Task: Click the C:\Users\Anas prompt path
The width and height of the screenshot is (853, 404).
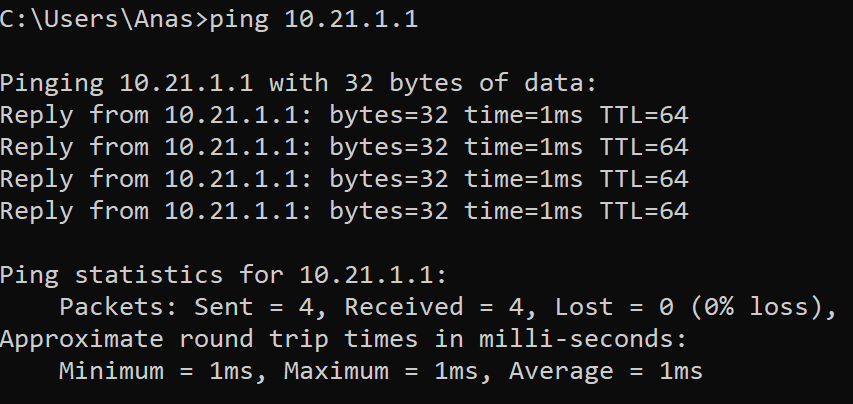Action: pyautogui.click(x=100, y=20)
